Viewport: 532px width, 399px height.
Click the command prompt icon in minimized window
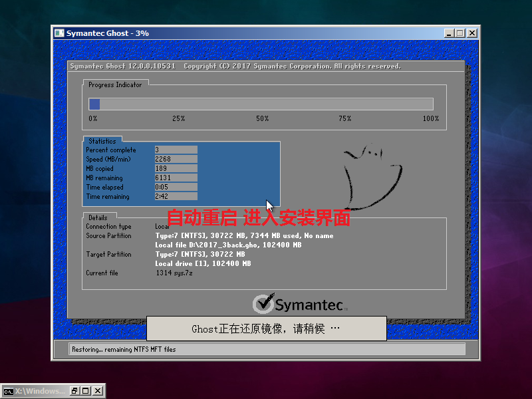(9, 391)
